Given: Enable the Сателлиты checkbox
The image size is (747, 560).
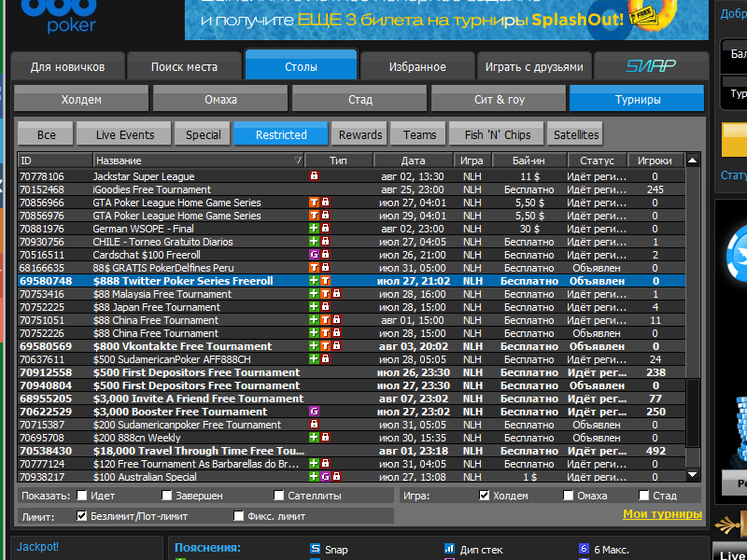Looking at the screenshot, I should [278, 496].
